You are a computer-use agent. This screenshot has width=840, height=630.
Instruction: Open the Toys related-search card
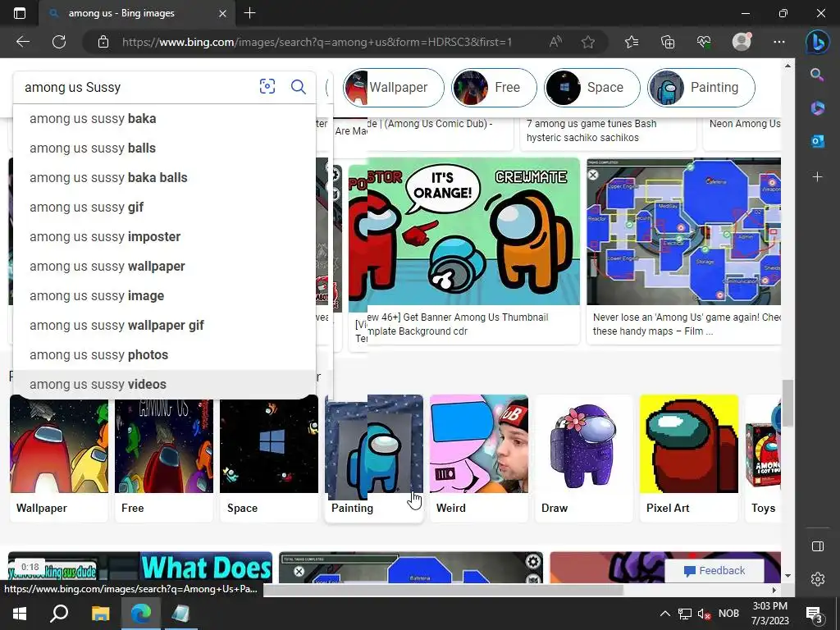[x=763, y=458]
